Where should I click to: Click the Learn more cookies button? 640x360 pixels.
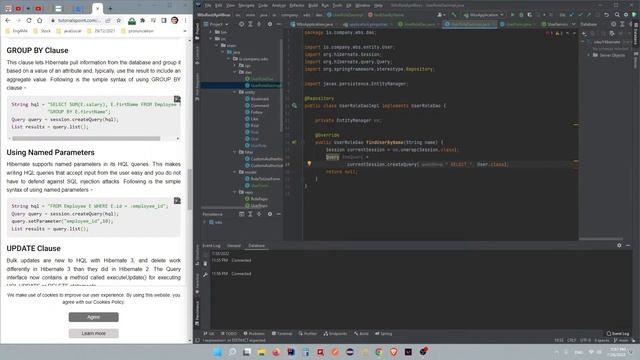(93, 333)
